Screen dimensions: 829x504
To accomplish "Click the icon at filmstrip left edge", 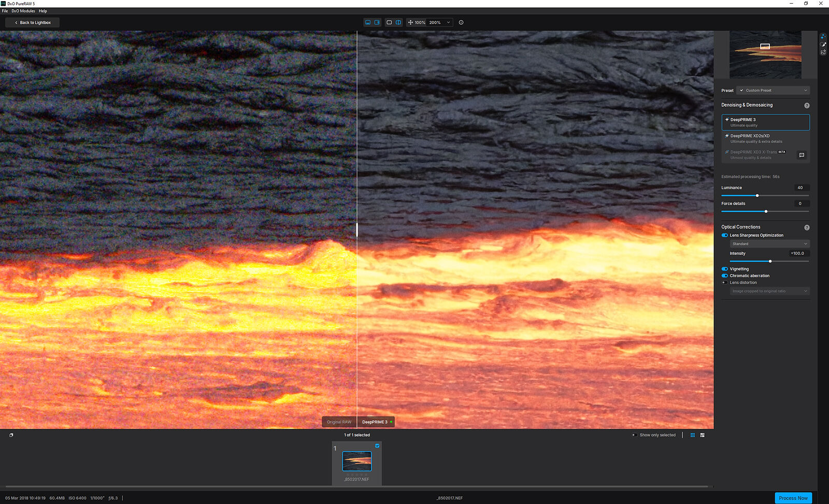I will click(11, 435).
